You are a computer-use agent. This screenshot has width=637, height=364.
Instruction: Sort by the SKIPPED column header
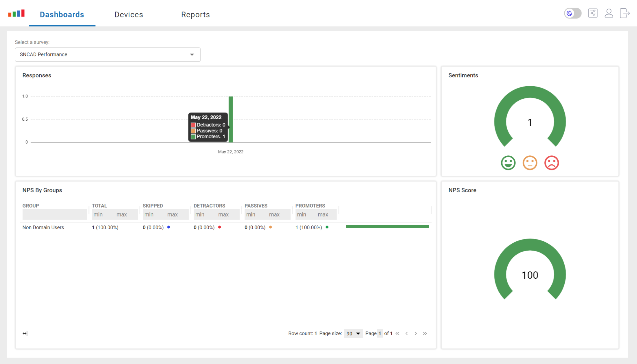(153, 206)
